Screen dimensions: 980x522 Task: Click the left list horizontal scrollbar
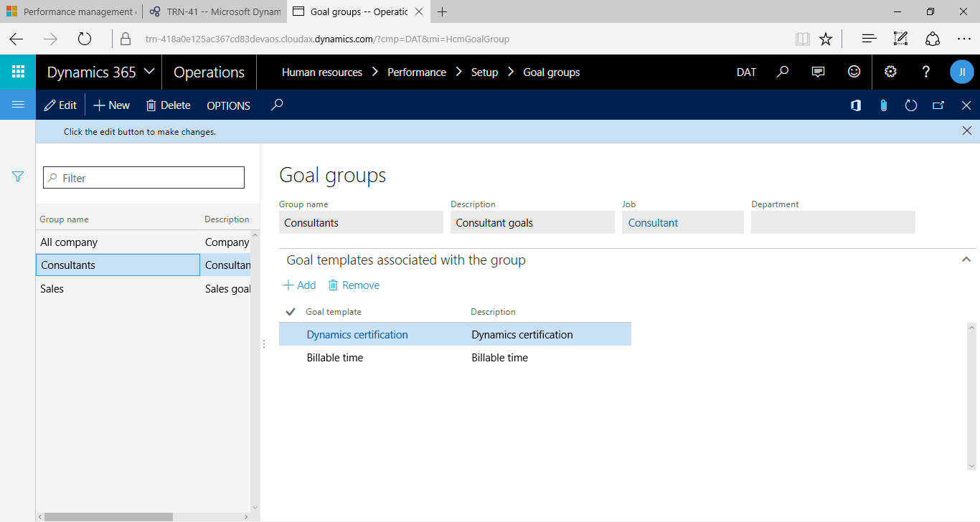(108, 516)
